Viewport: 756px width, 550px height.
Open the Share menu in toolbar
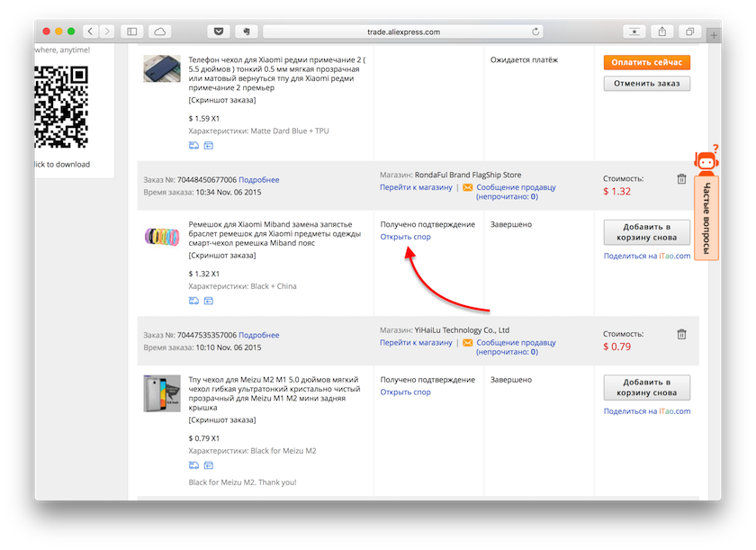click(x=662, y=32)
